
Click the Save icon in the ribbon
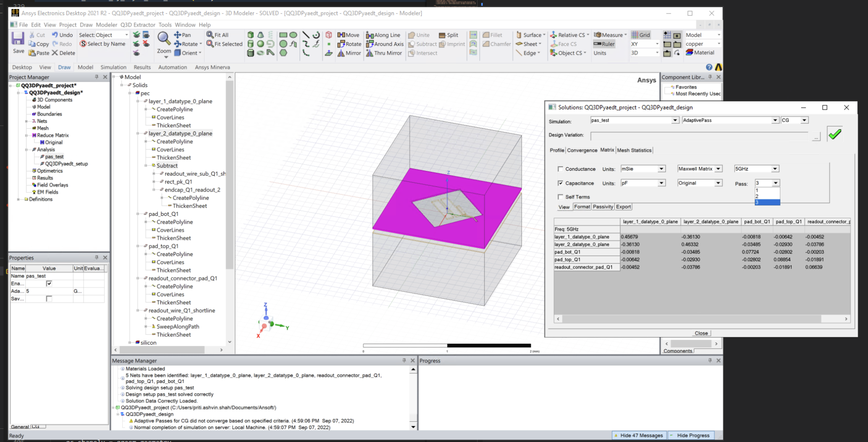[18, 38]
